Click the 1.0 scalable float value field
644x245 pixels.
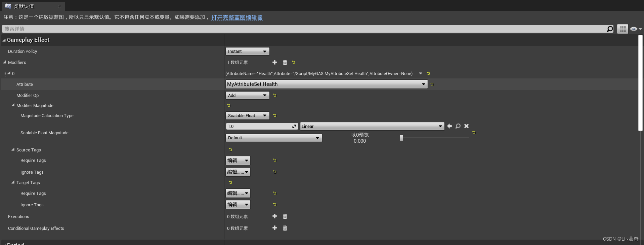point(262,126)
